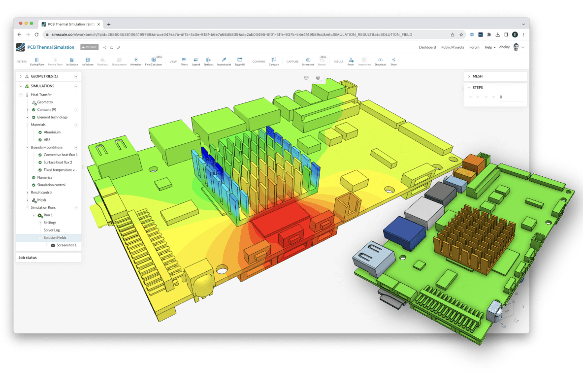
Task: Add an Iso Volume filter
Action: coord(87,62)
